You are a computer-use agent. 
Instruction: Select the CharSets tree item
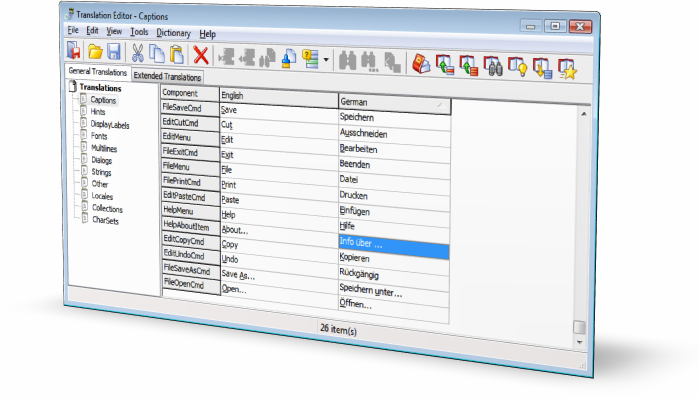pyautogui.click(x=105, y=220)
